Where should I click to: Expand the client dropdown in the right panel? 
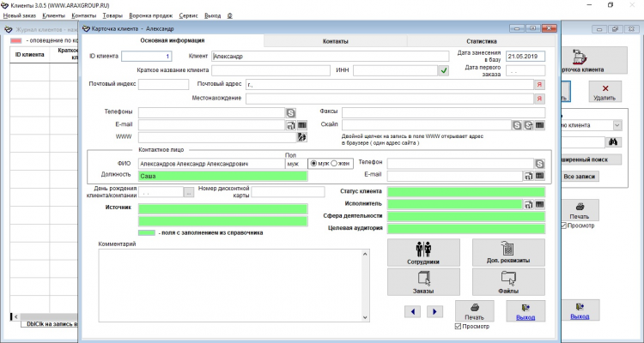617,124
